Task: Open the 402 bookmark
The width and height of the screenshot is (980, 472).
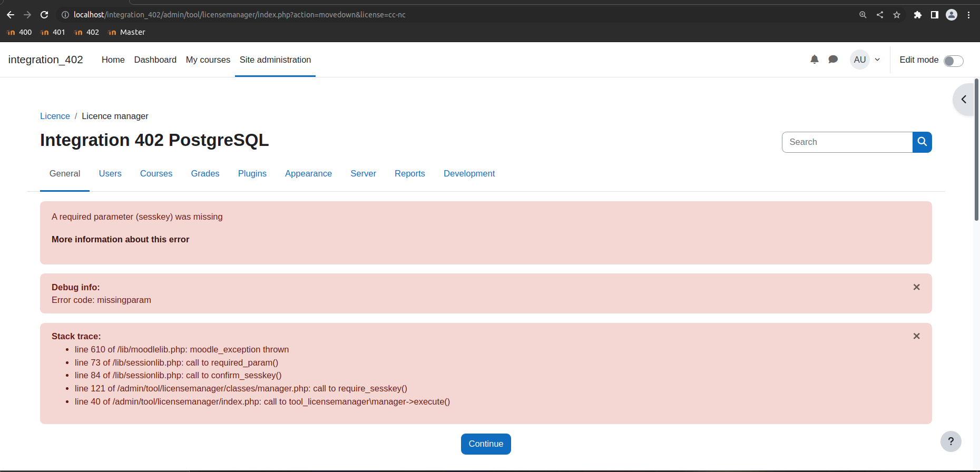Action: [x=87, y=32]
